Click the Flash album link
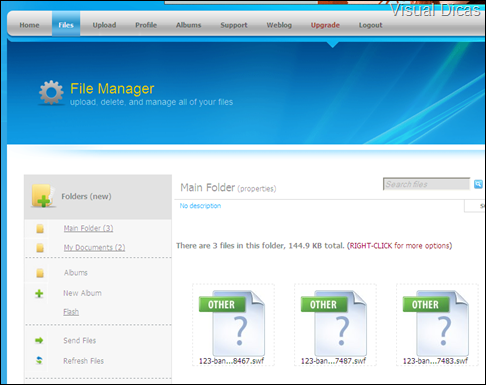 (71, 312)
